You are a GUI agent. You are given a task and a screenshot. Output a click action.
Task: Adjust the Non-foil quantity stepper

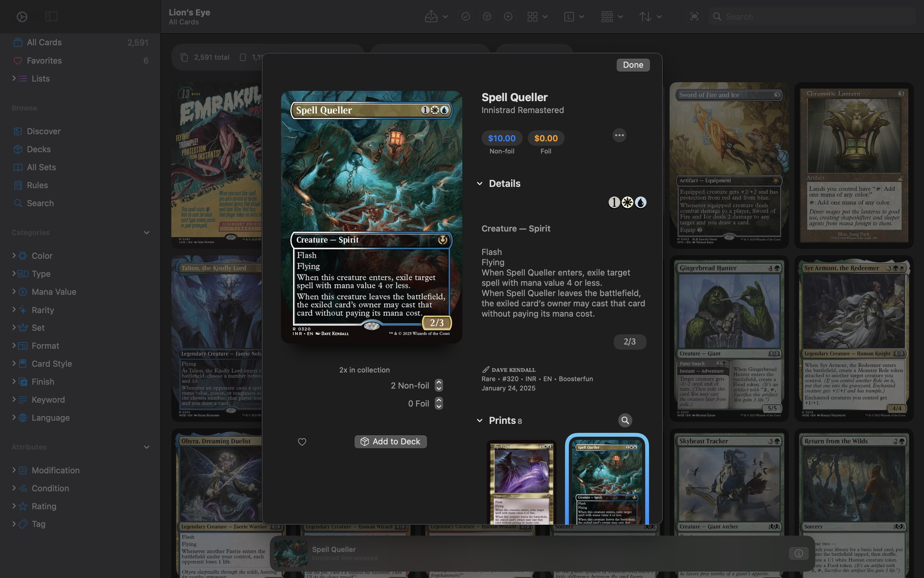439,385
